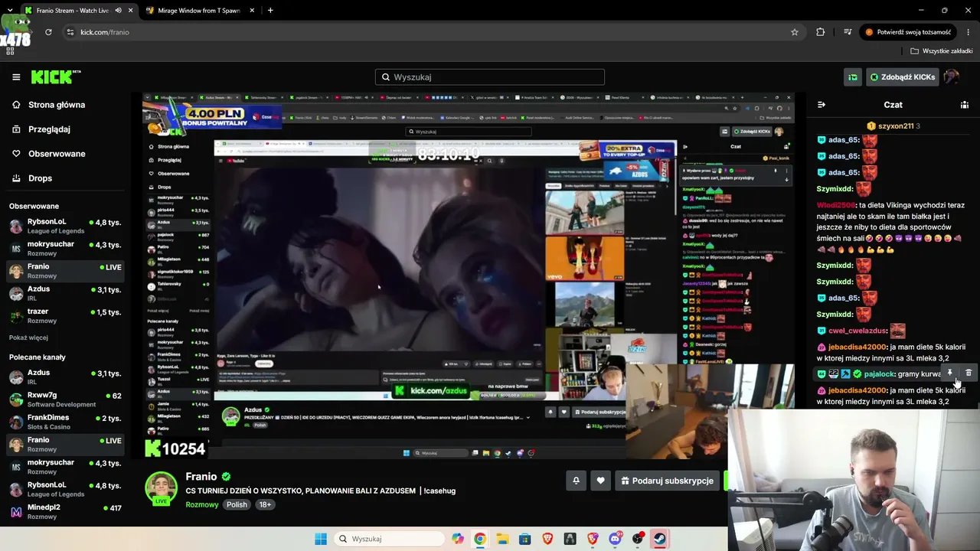Viewport: 980px width, 551px height.
Task: Collapse the chat panel with arrow icon
Action: click(822, 105)
